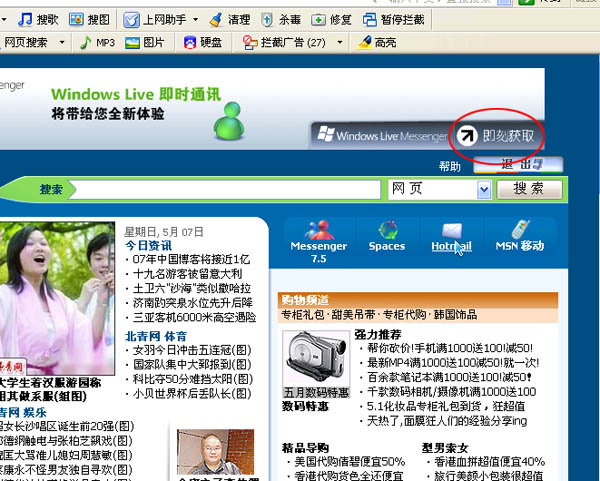Open 帮你砍价!手机满1000送100 offer
Screen dimensions: 600x481
[x=450, y=348]
